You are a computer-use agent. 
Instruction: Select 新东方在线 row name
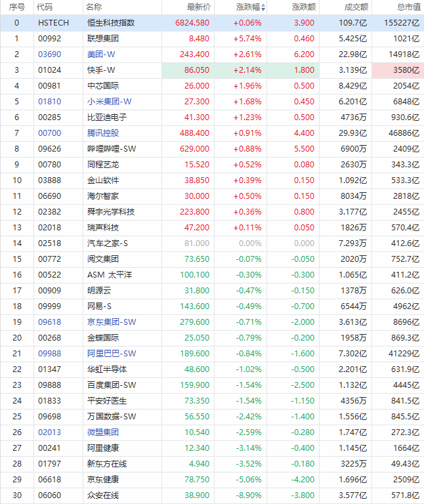pos(107,464)
